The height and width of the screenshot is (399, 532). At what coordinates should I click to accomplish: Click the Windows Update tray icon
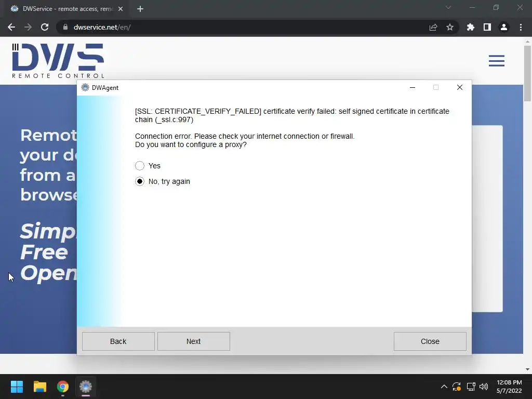457,387
